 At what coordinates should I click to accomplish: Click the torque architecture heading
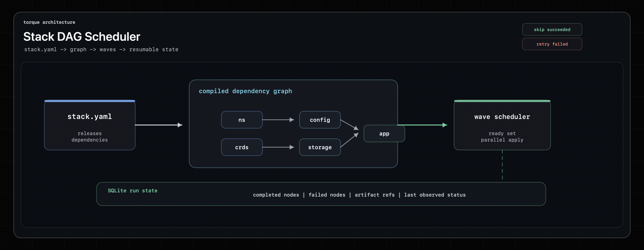pyautogui.click(x=49, y=22)
